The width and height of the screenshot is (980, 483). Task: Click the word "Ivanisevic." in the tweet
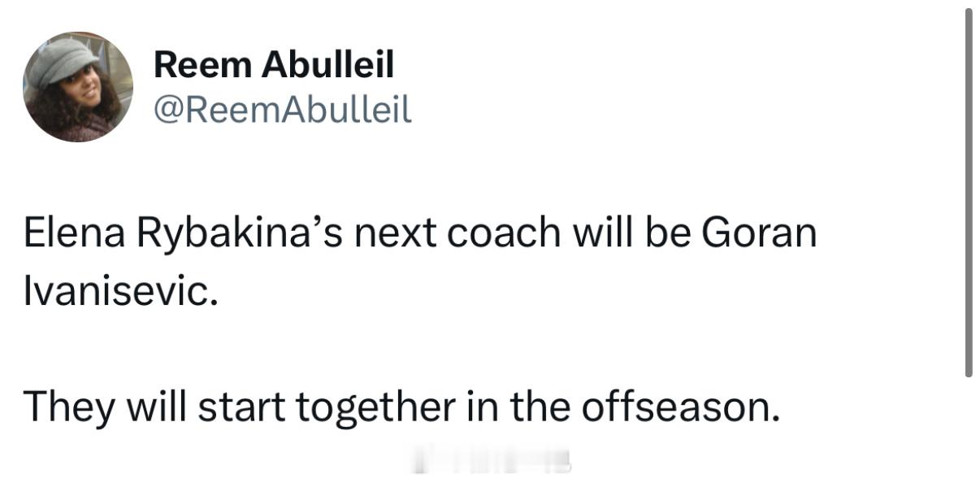pyautogui.click(x=121, y=291)
